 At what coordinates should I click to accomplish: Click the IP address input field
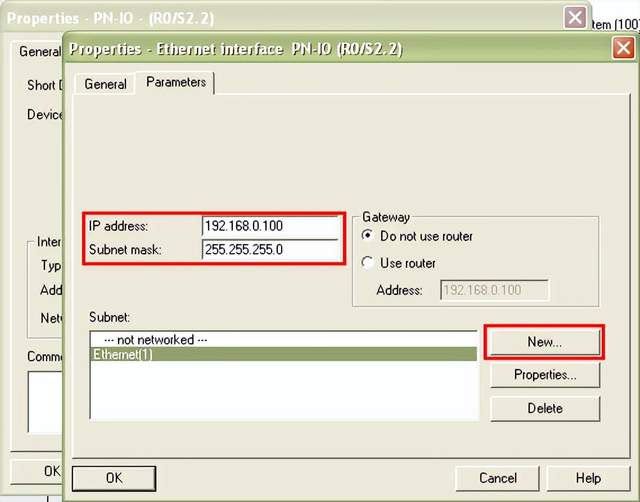tap(271, 226)
